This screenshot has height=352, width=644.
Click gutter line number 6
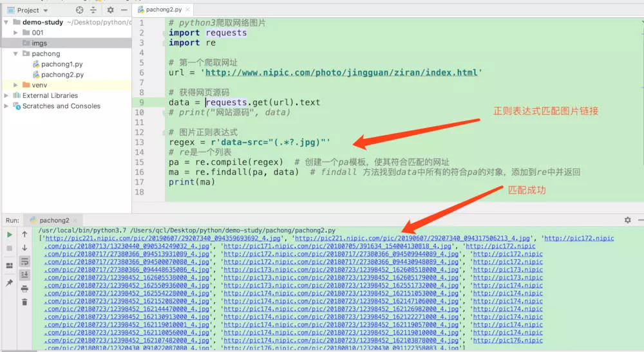click(142, 73)
